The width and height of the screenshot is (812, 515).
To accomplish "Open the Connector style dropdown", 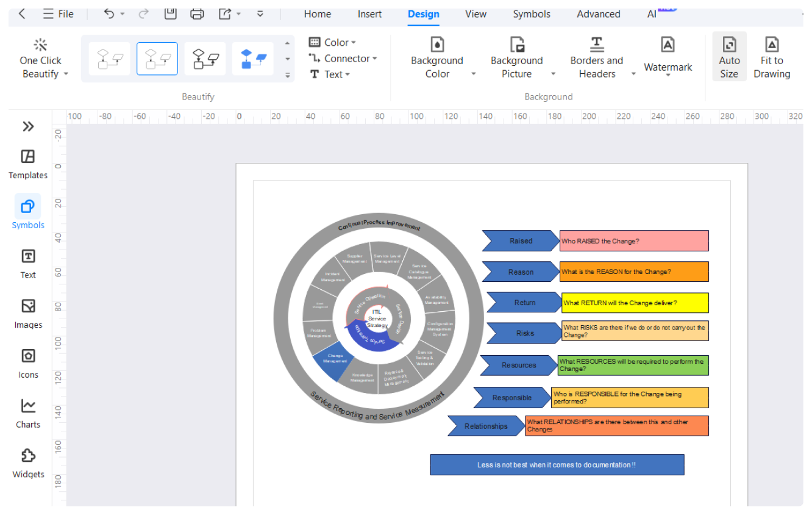I will tap(343, 59).
